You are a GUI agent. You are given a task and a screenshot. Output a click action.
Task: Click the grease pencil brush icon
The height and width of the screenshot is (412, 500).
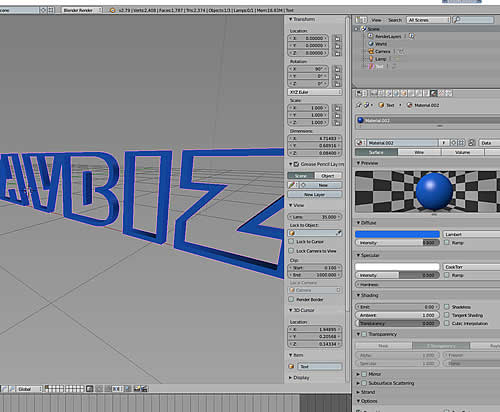point(292,185)
